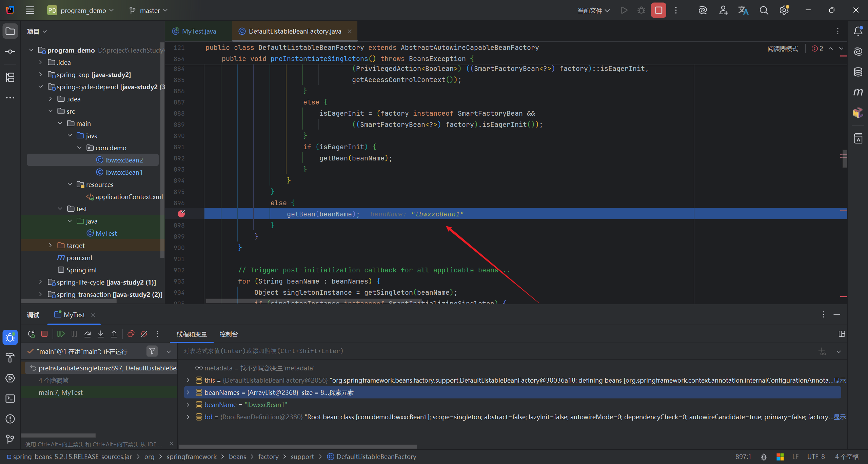868x464 pixels.
Task: Click the Resume Program debug icon
Action: pyautogui.click(x=61, y=334)
